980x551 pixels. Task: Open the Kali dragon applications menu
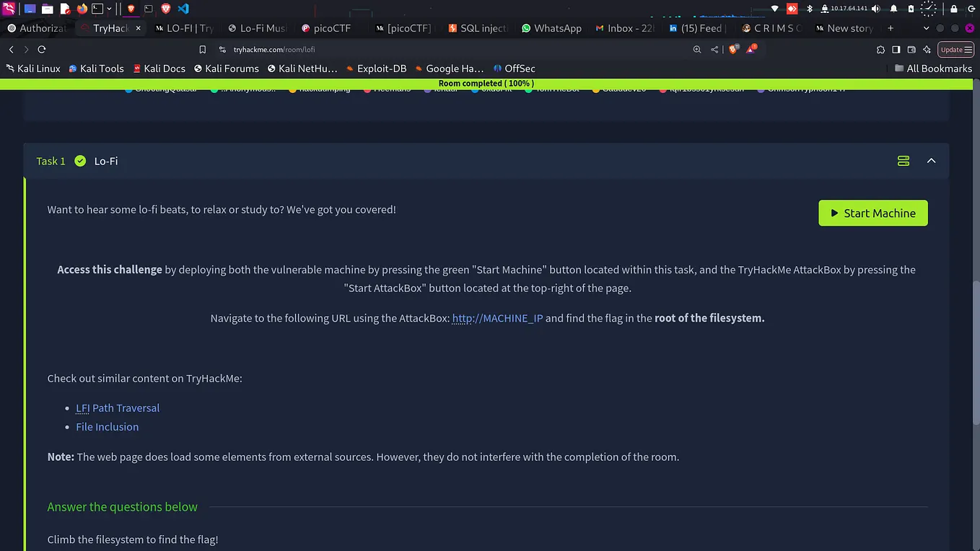[x=9, y=8]
